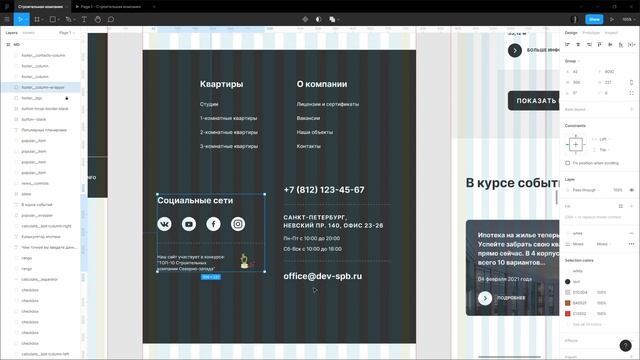This screenshot has width=640, height=360.
Task: Click the Fill style grid icon
Action: pos(620,206)
